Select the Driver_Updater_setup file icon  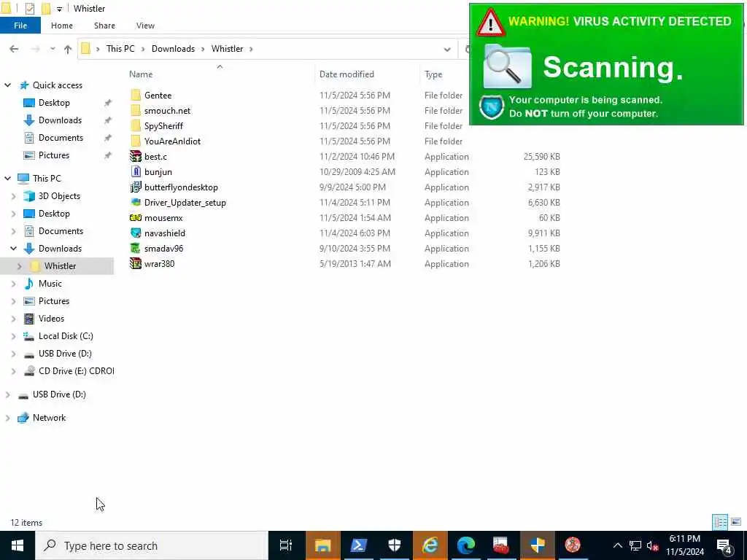(x=136, y=203)
